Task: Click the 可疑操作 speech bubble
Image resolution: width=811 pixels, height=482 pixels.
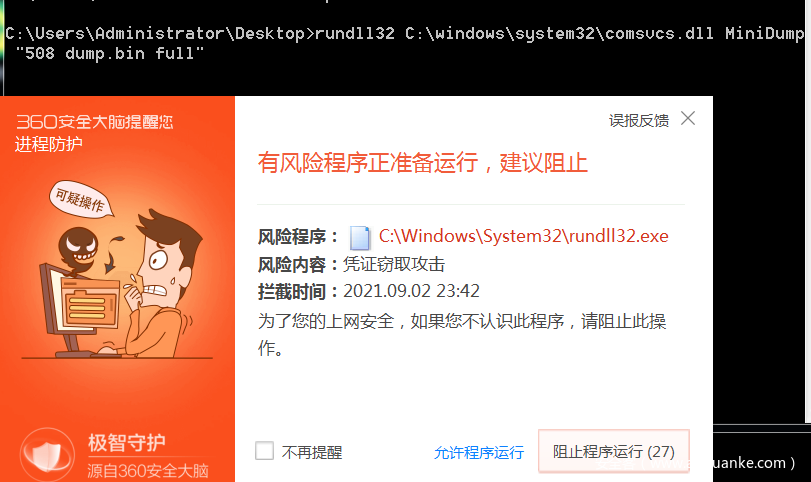Action: (81, 200)
